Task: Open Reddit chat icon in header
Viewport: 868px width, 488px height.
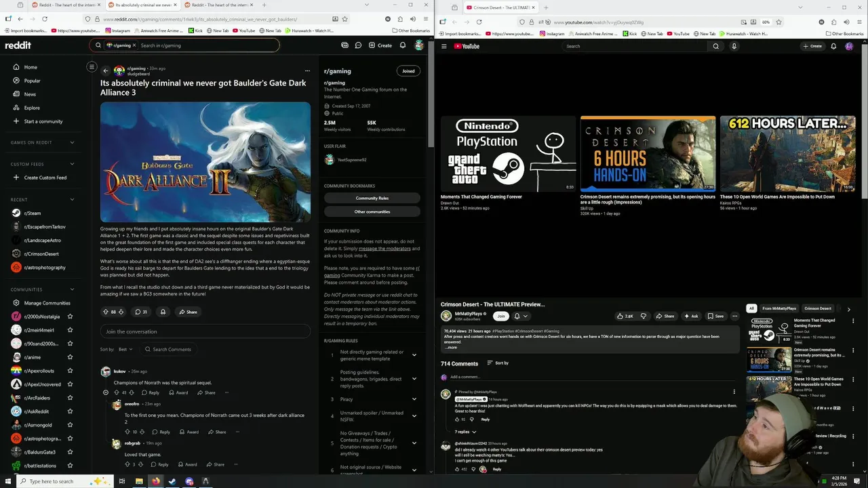Action: pyautogui.click(x=357, y=45)
